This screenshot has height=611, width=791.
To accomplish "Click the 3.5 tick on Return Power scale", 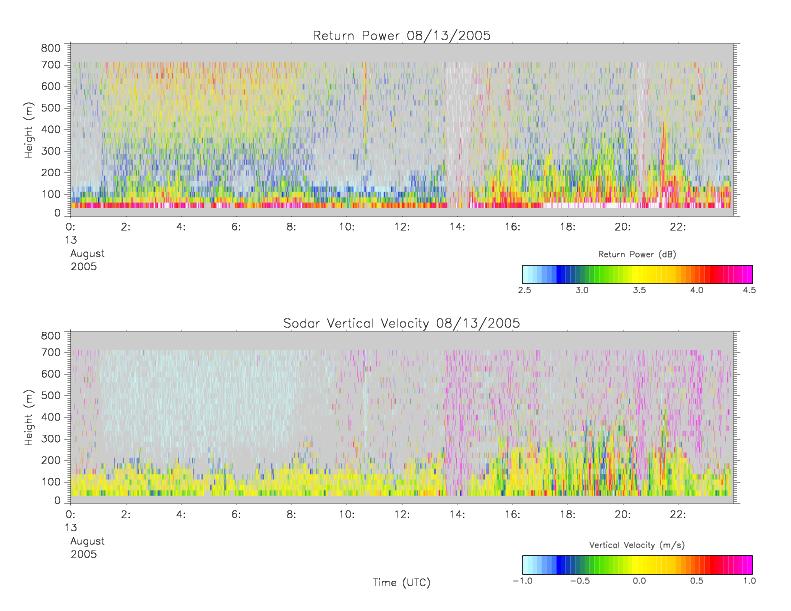I will point(639,290).
